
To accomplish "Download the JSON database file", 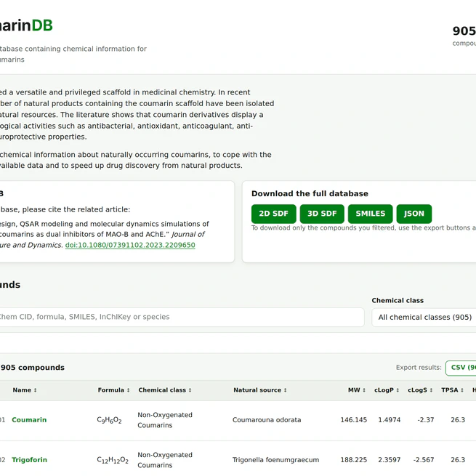I will point(414,214).
